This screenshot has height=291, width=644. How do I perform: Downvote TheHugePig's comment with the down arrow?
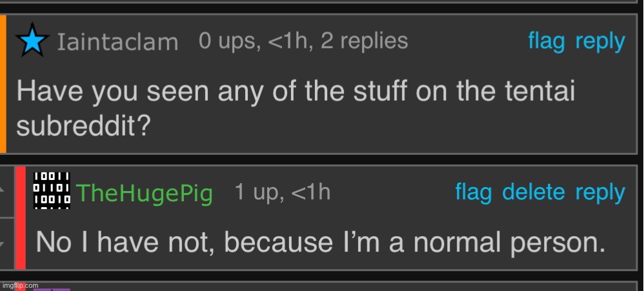tap(6, 244)
